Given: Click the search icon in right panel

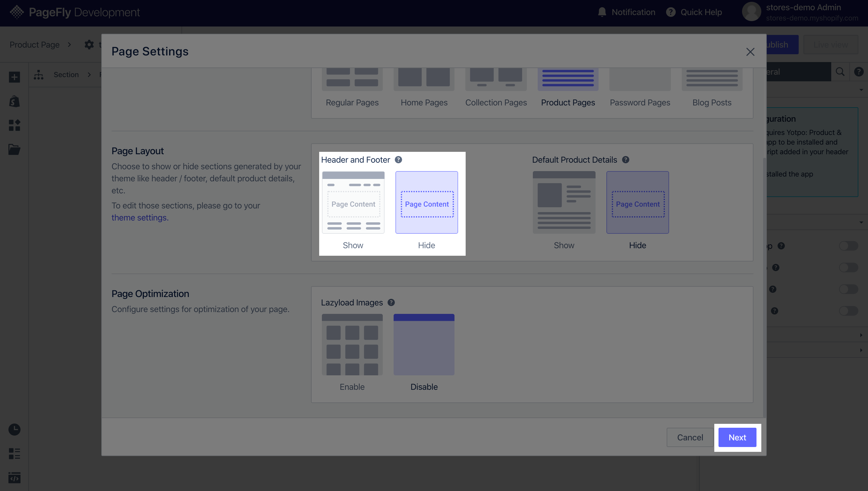Looking at the screenshot, I should 840,71.
